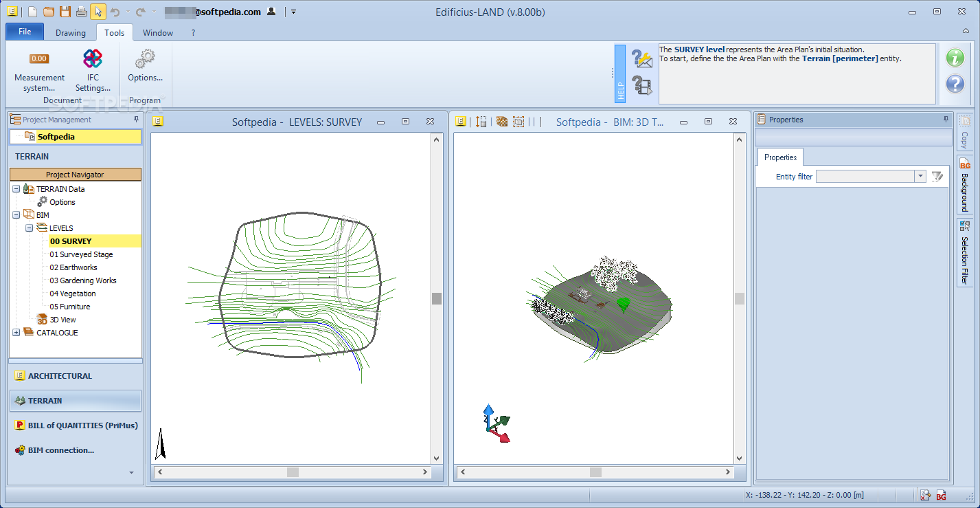Viewport: 980px width, 508px height.
Task: Open the Selection Filter side tab
Action: pyautogui.click(x=964, y=252)
